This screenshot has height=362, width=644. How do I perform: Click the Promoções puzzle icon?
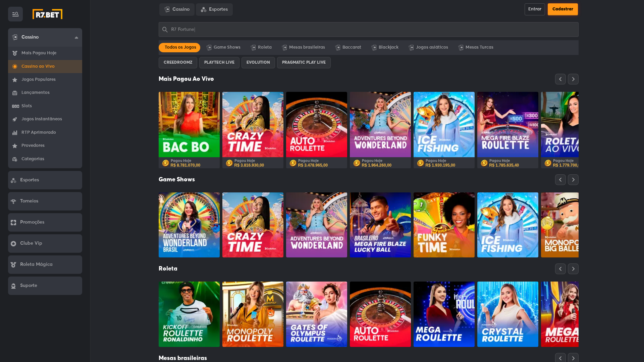point(13,223)
